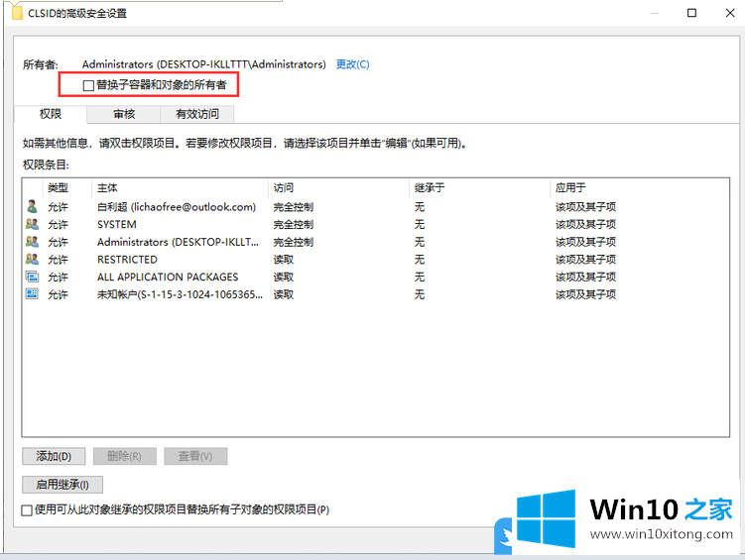The image size is (745, 560).
Task: Click the 启用继承(I) button
Action: click(x=62, y=485)
